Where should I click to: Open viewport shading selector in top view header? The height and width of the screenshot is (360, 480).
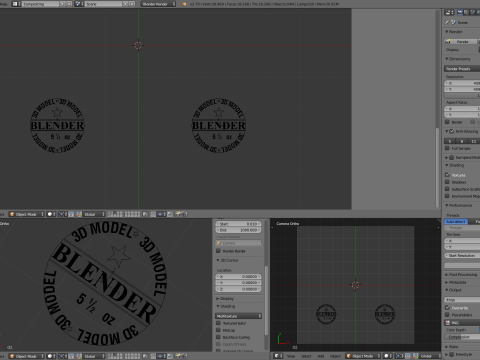coord(51,214)
